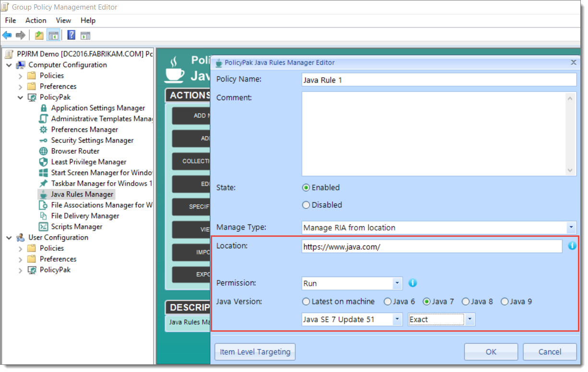
Task: Collapse the Computer Configuration tree node
Action: point(9,65)
